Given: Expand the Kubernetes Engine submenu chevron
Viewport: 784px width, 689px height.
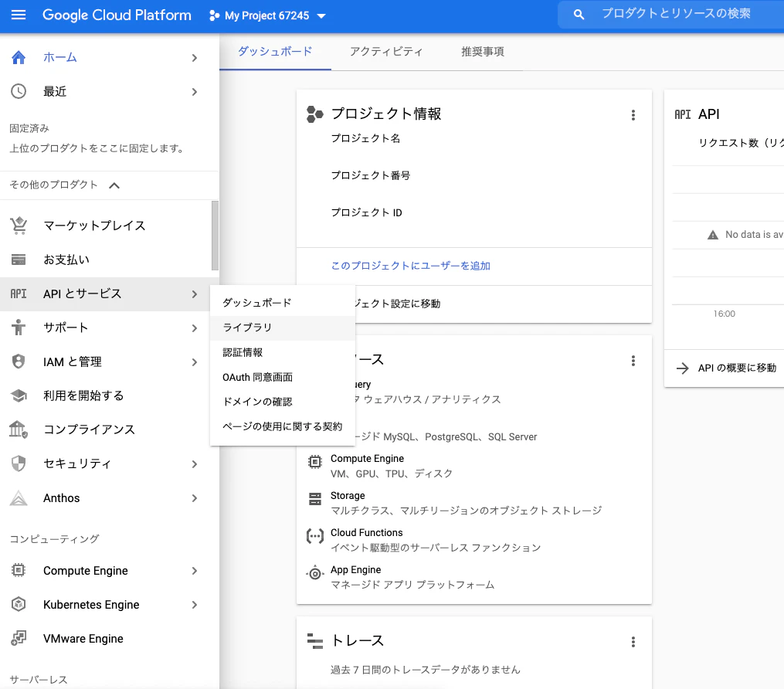Looking at the screenshot, I should click(x=195, y=605).
